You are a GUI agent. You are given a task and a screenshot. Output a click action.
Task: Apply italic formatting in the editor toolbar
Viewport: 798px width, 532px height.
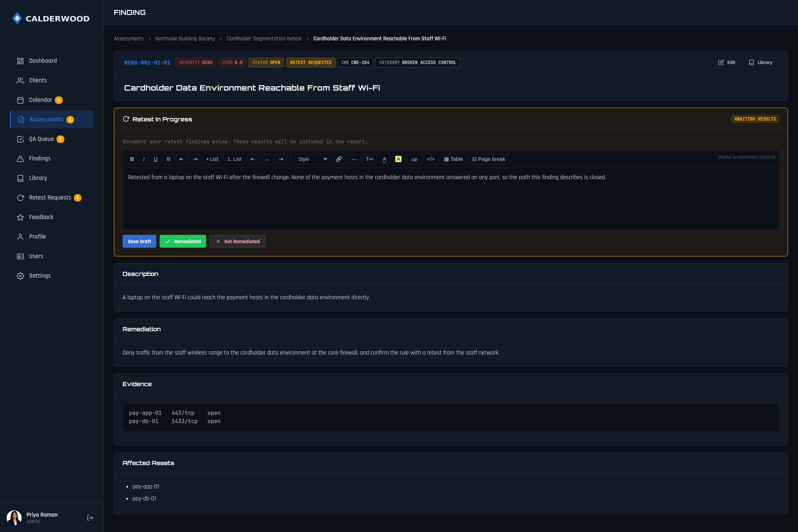(144, 159)
